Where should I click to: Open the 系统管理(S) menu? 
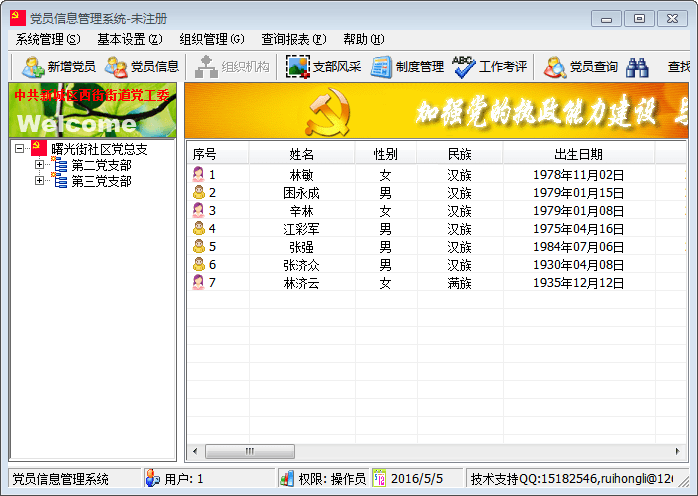click(48, 39)
